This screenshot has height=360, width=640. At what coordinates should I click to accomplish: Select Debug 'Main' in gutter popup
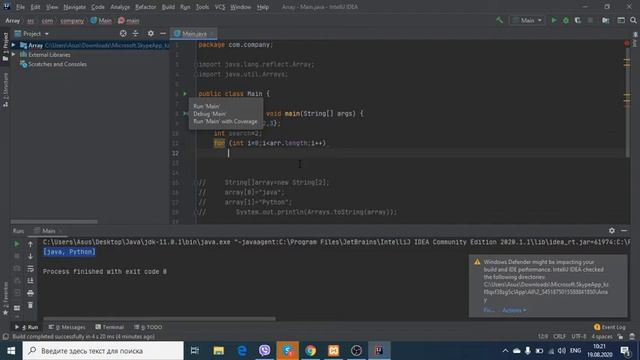(209, 114)
